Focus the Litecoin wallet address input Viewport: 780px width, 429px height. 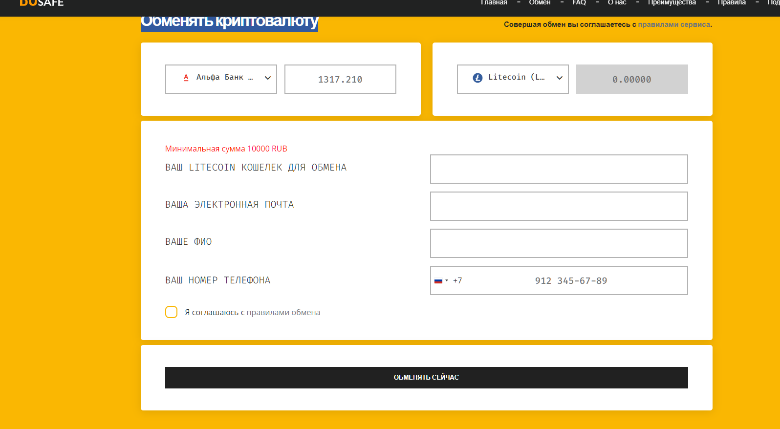559,169
